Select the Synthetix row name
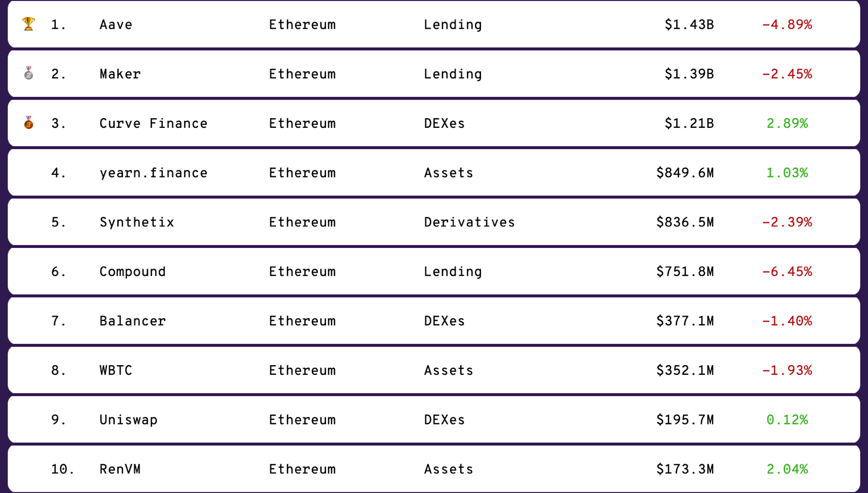Image resolution: width=868 pixels, height=493 pixels. tap(137, 222)
